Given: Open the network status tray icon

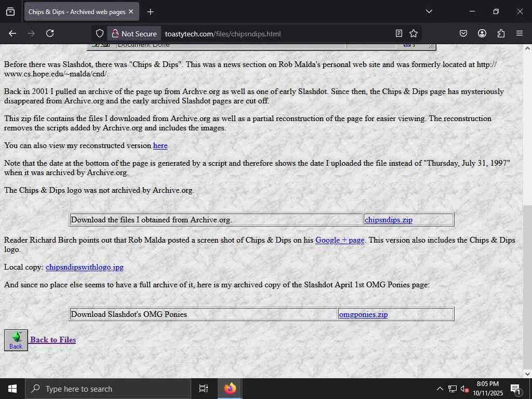Looking at the screenshot, I should pos(453,389).
